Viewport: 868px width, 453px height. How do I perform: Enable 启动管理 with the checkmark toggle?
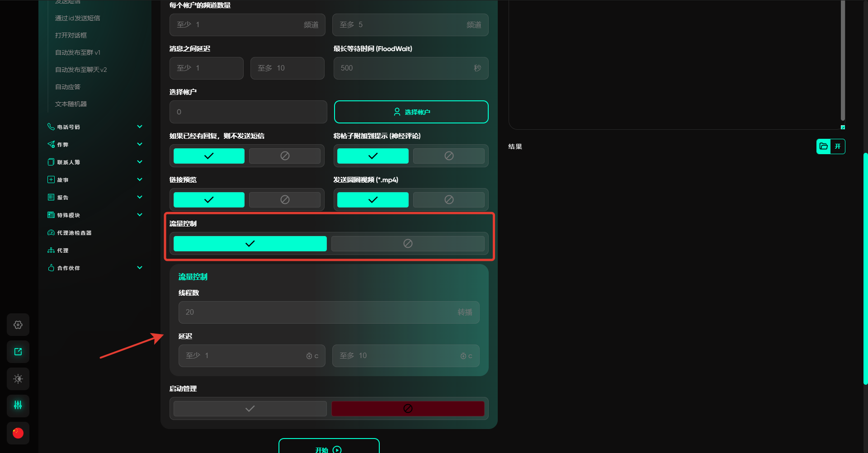click(250, 409)
